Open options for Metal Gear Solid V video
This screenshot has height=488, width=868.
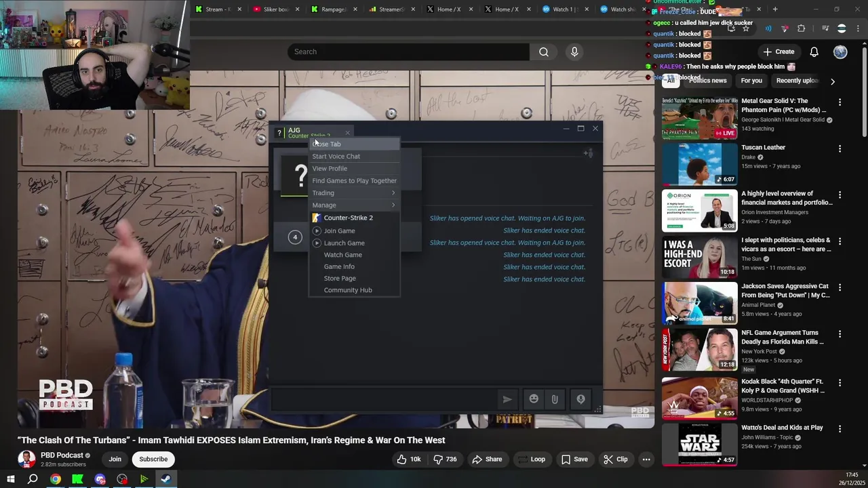pyautogui.click(x=840, y=102)
